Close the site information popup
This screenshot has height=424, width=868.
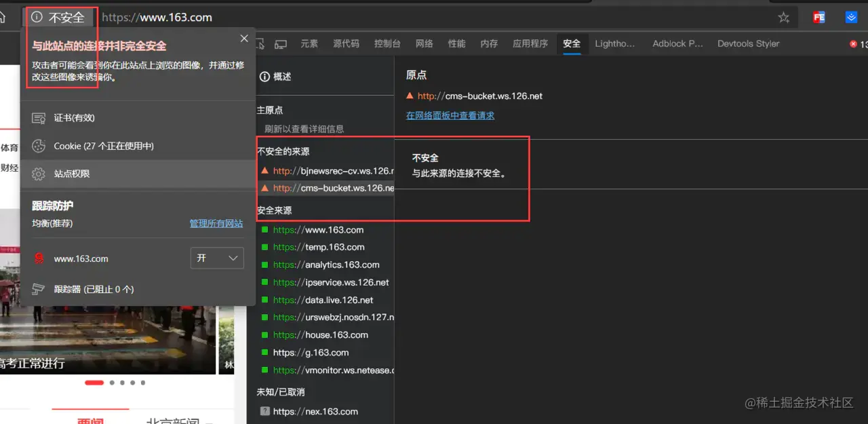pyautogui.click(x=244, y=39)
